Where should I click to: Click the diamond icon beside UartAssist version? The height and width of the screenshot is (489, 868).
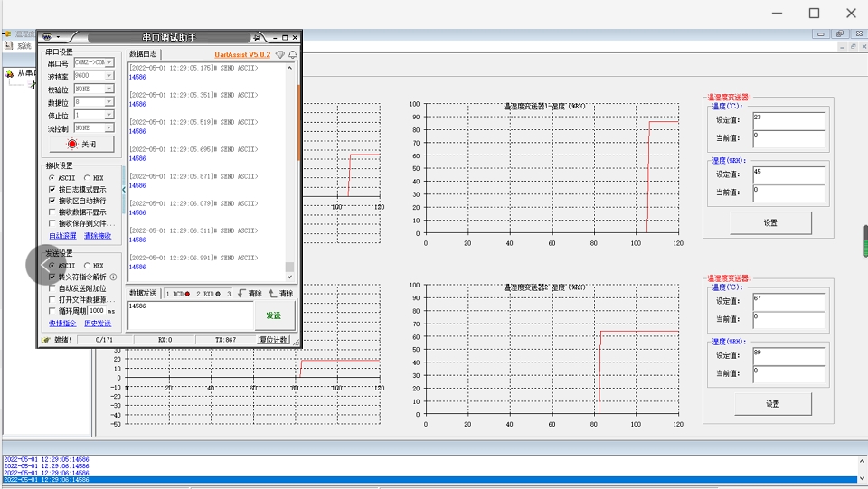tap(280, 55)
